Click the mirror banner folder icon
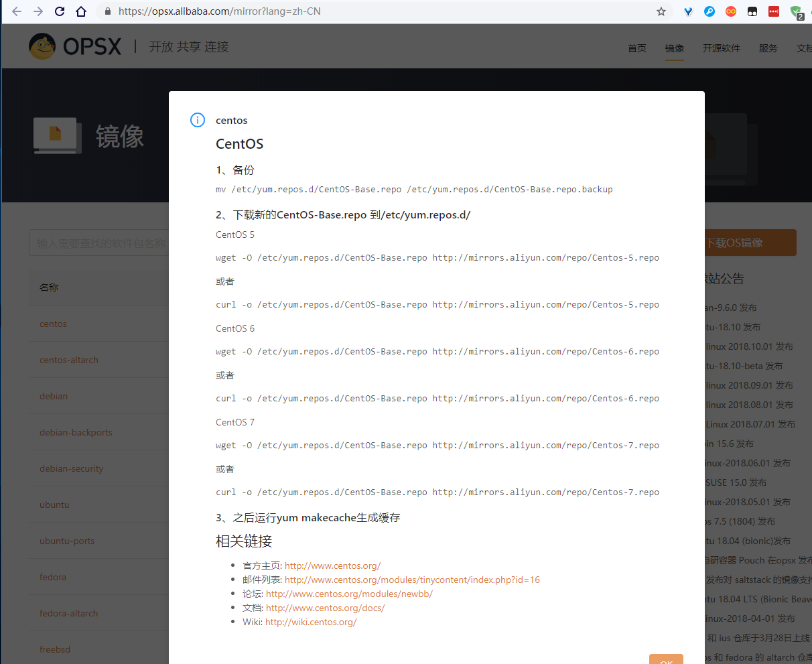 tap(57, 136)
